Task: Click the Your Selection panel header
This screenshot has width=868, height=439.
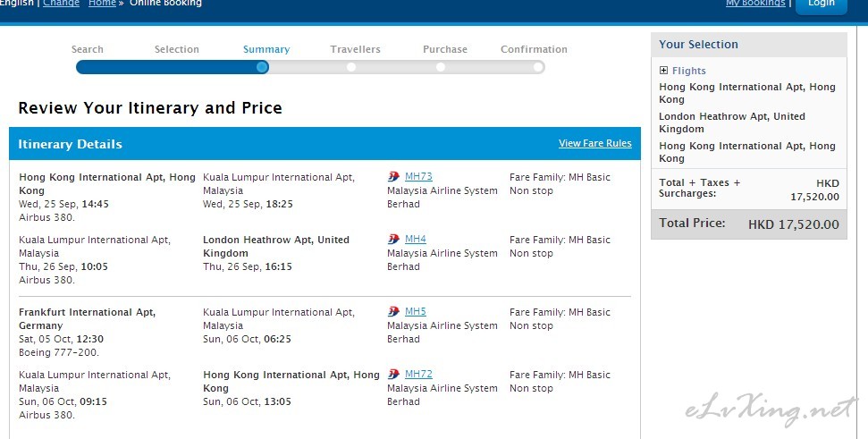Action: 749,45
